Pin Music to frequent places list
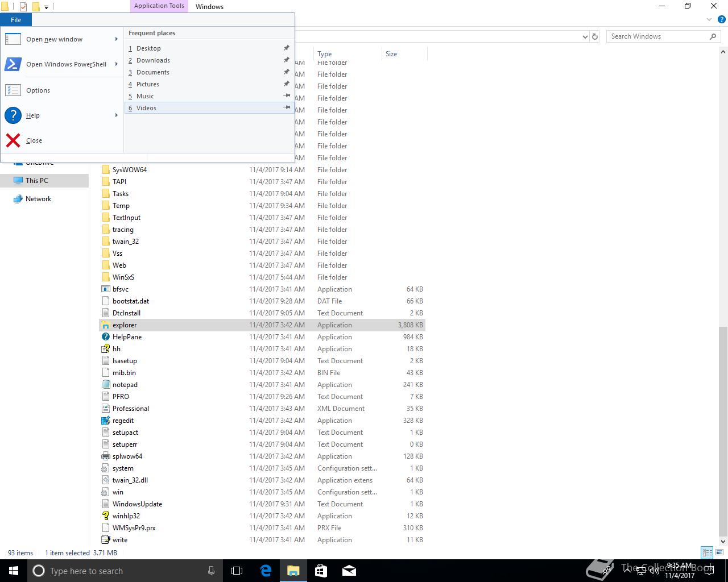Viewport: 728px width, 582px height. [x=287, y=96]
